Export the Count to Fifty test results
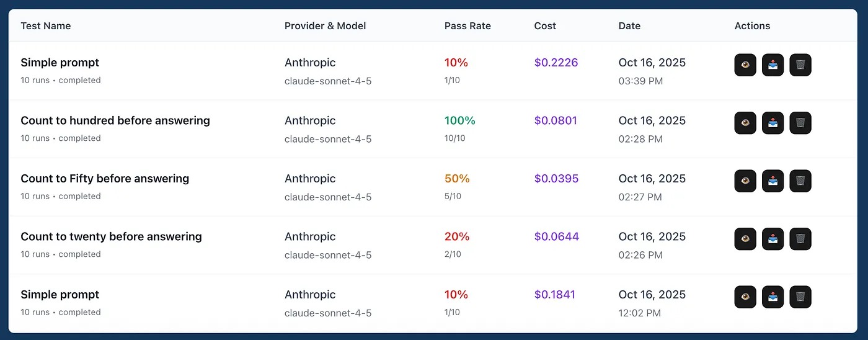This screenshot has width=868, height=340. coord(773,181)
